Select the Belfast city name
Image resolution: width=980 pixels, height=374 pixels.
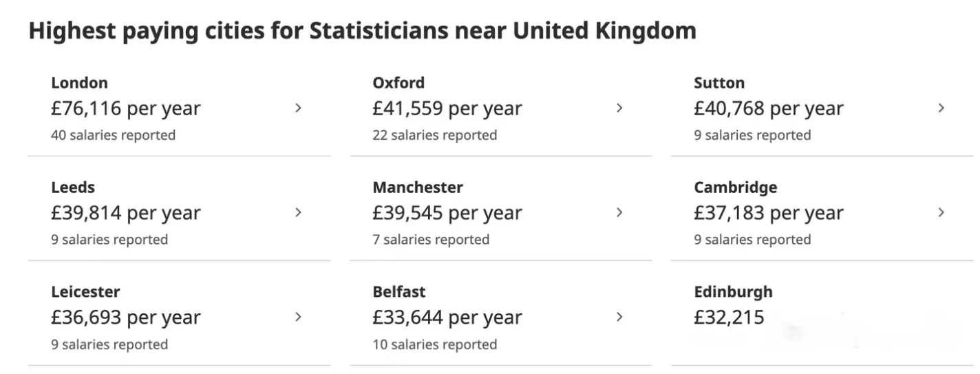[399, 292]
